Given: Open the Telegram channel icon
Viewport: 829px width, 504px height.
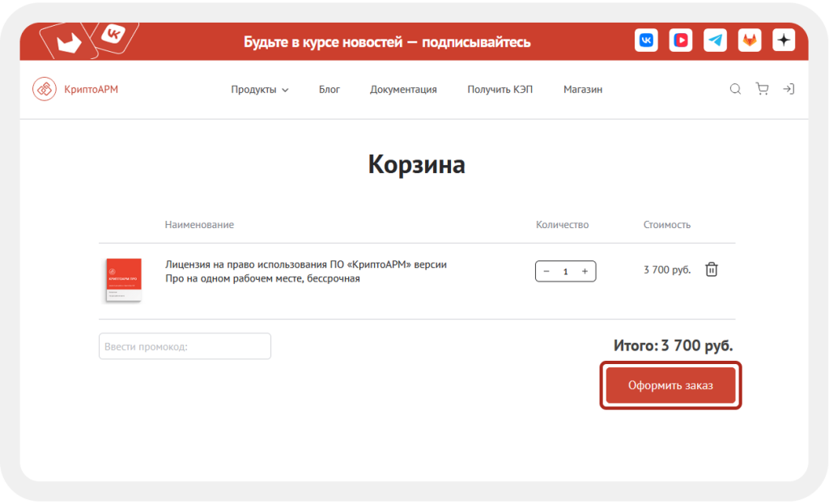Looking at the screenshot, I should pos(714,39).
